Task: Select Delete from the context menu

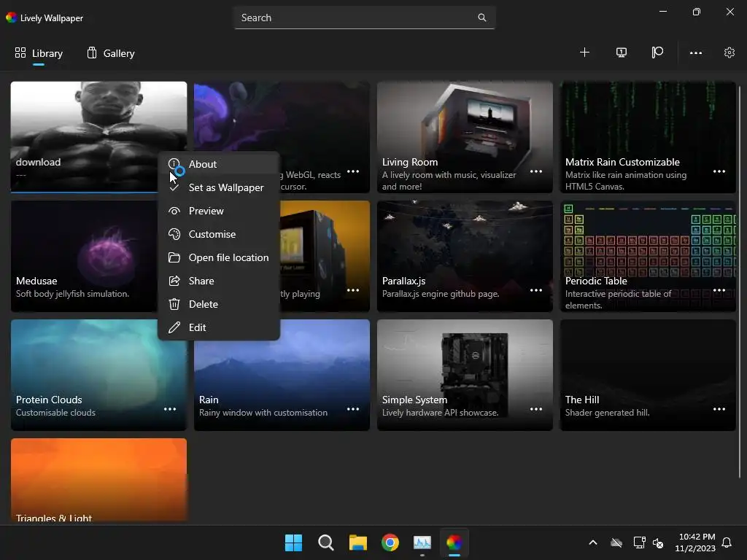Action: 219,304
